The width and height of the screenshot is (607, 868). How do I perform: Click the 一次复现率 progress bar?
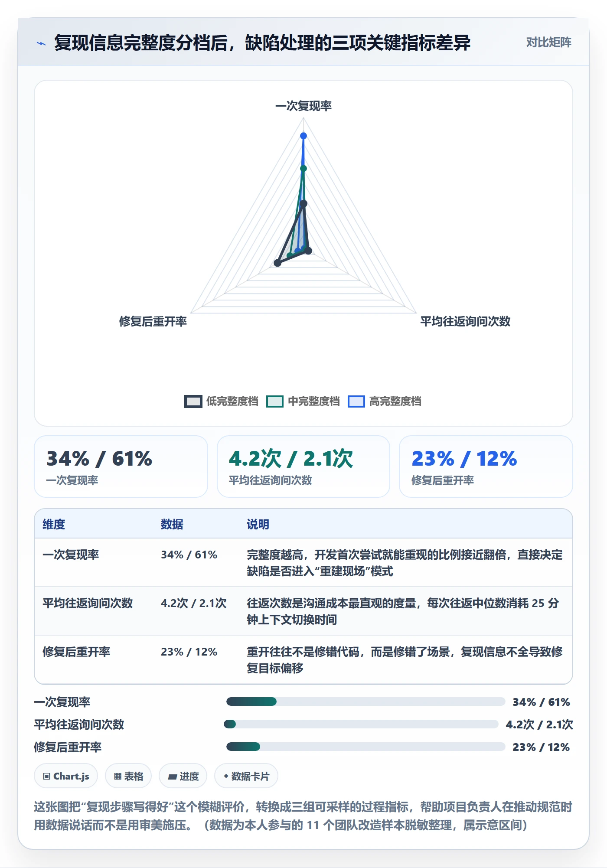tap(366, 702)
